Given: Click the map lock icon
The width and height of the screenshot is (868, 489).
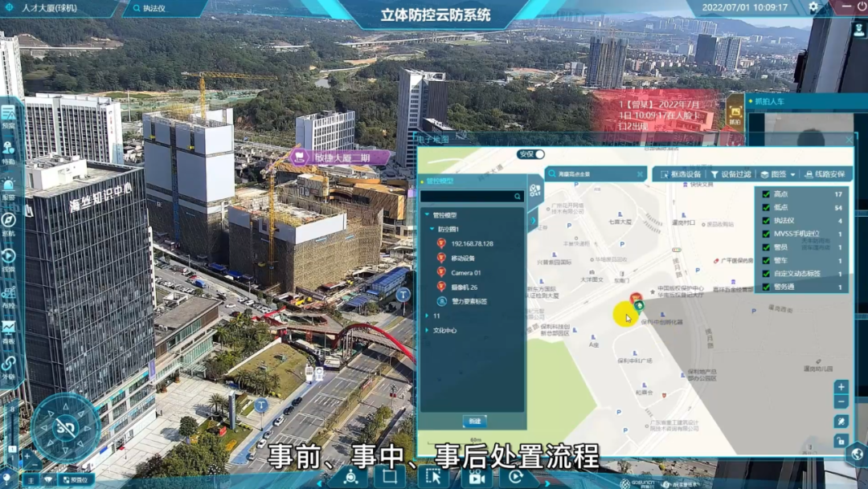Looking at the screenshot, I should coord(841,441).
